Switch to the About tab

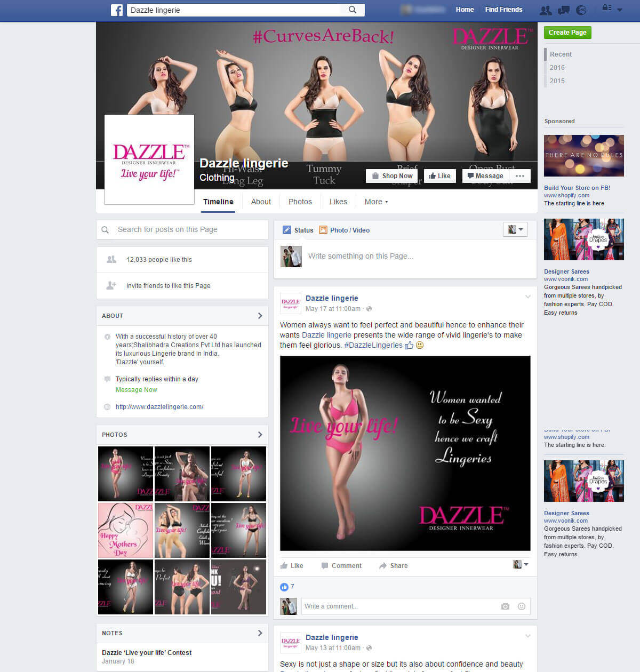click(261, 202)
